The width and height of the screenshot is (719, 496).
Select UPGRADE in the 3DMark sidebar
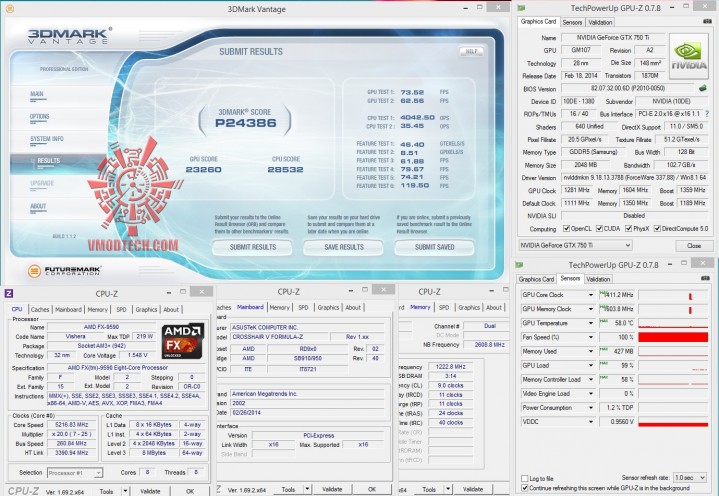[42, 183]
